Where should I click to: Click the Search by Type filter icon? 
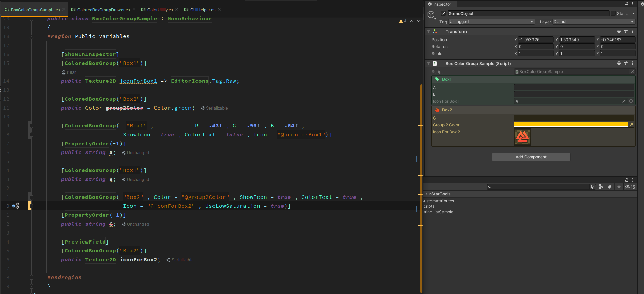tap(601, 187)
